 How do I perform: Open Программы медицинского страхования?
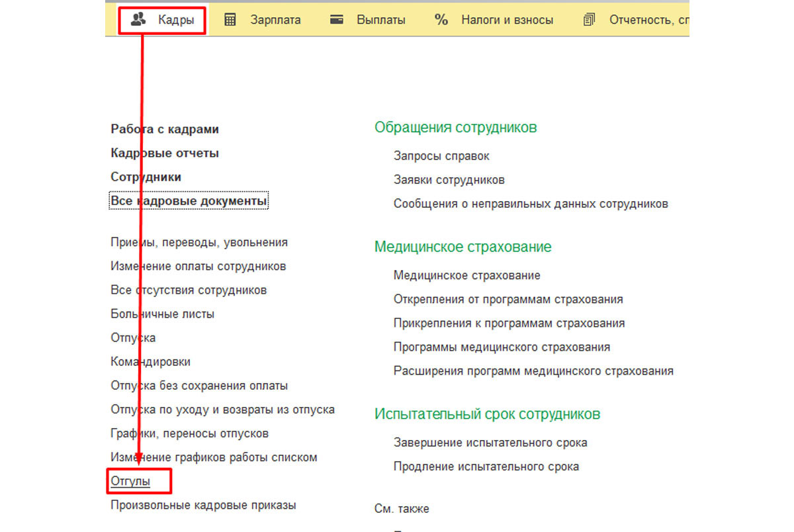coord(502,347)
